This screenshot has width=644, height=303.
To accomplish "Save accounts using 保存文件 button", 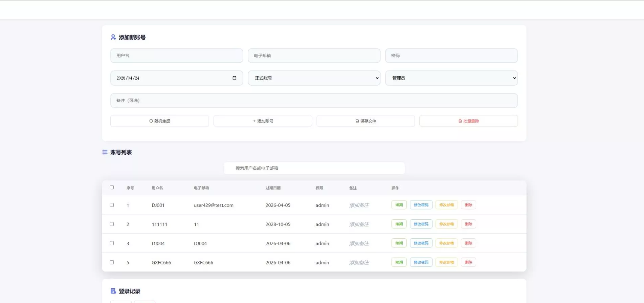I will 365,121.
